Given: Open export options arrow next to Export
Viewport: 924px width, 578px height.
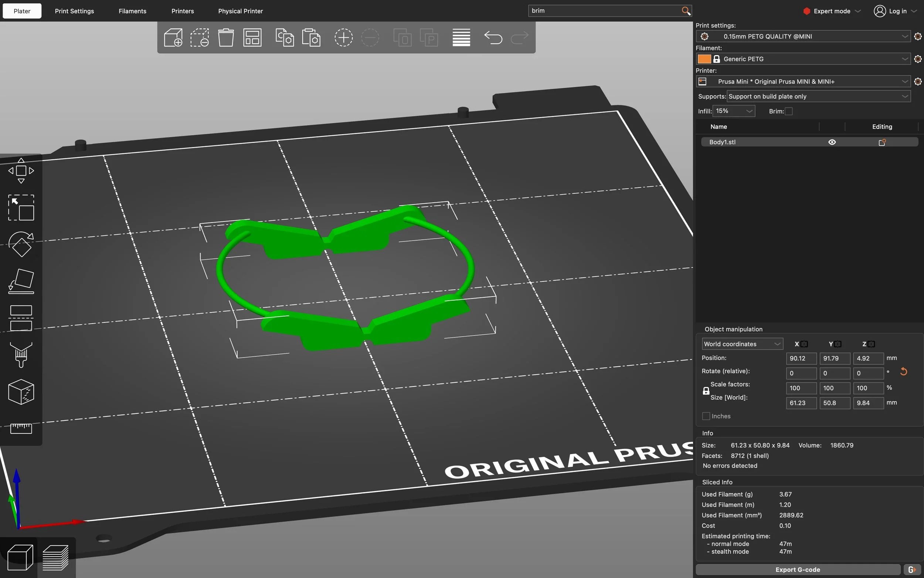Looking at the screenshot, I should pos(912,569).
